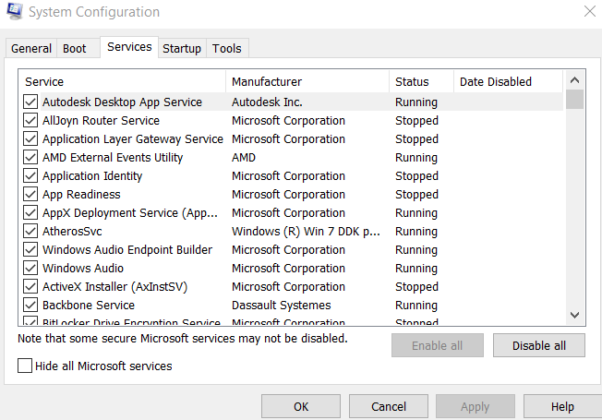Image resolution: width=602 pixels, height=420 pixels.
Task: Uncheck the Autodesk Desktop App Service checkbox
Action: (x=30, y=102)
